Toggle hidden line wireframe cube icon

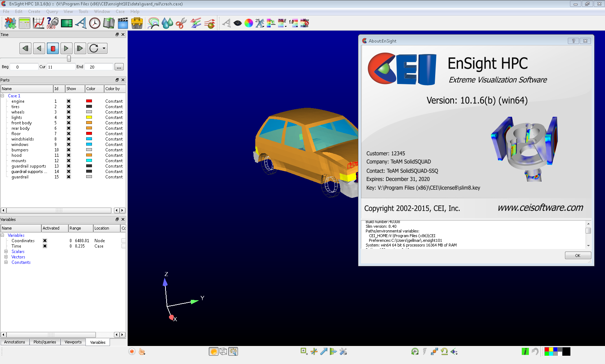pyautogui.click(x=223, y=351)
